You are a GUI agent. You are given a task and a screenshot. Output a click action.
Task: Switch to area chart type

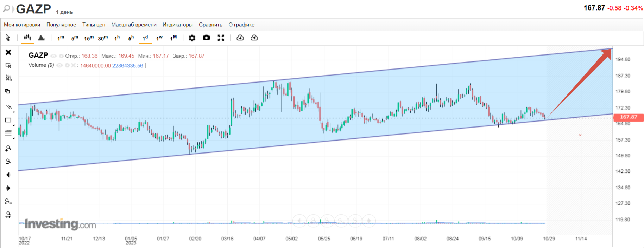41,38
